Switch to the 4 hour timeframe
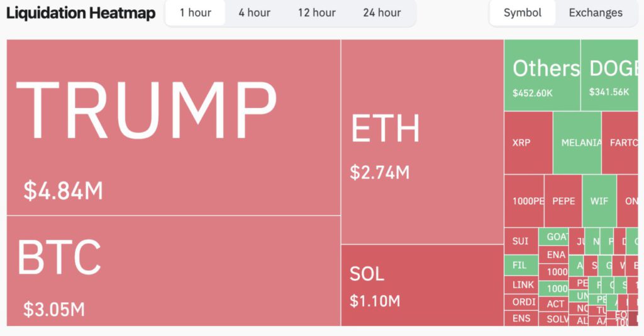 pyautogui.click(x=254, y=13)
